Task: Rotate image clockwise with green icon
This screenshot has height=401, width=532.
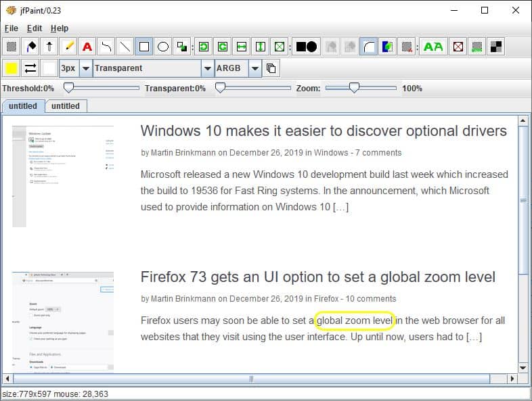Action: coord(223,47)
